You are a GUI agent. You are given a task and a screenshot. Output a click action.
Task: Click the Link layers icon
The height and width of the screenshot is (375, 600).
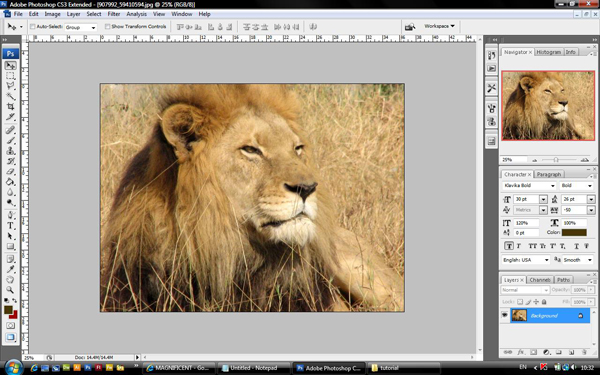coord(508,352)
